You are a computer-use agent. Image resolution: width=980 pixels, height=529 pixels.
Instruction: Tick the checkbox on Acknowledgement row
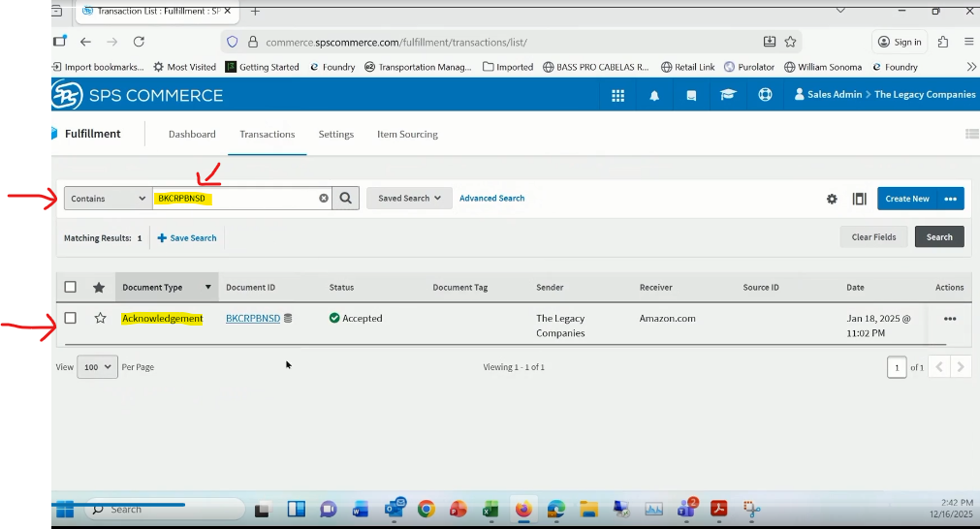point(71,318)
